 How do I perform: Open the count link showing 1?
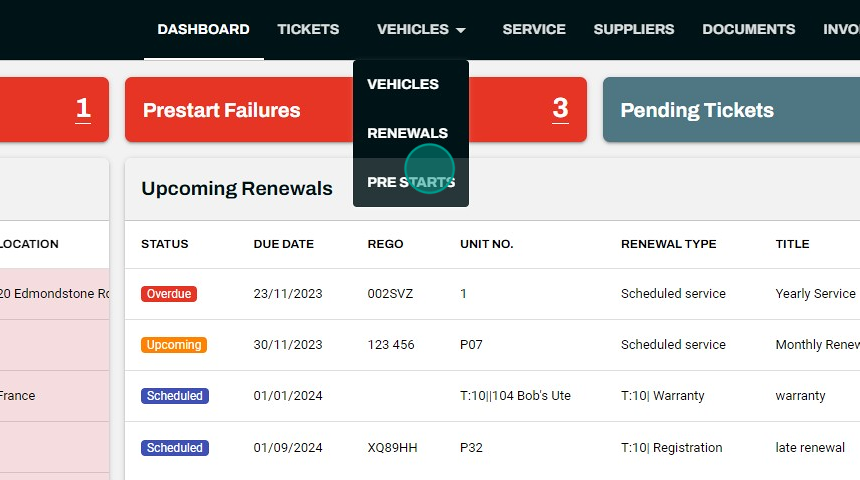(x=83, y=109)
